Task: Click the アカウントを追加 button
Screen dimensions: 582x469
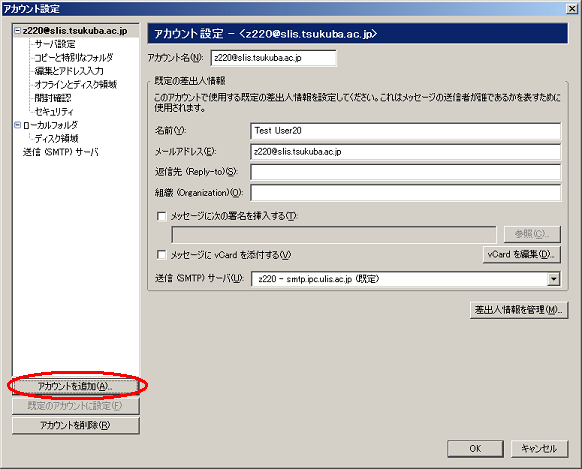Action: pyautogui.click(x=76, y=386)
